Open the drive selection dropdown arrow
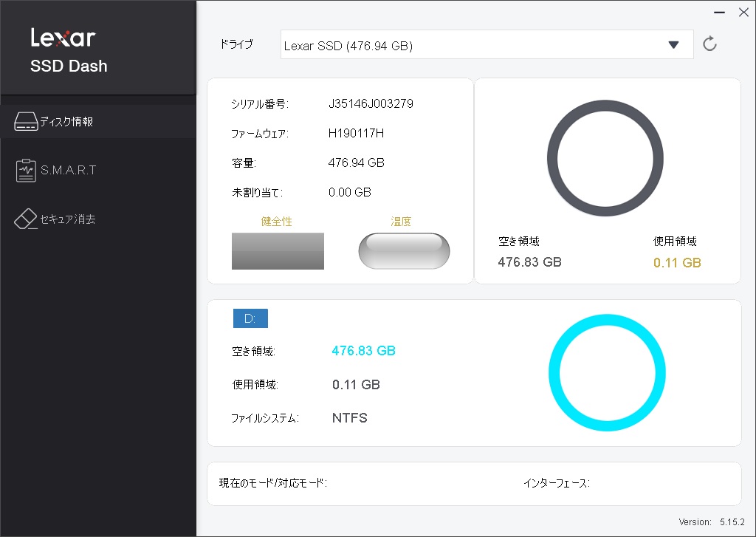This screenshot has height=537, width=756. (673, 45)
